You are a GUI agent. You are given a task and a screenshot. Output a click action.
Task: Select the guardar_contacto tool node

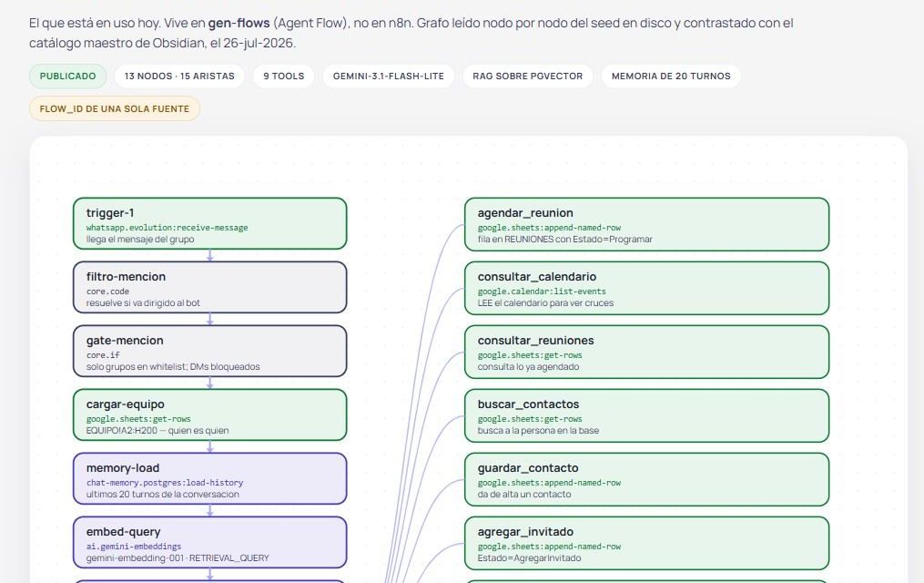coord(646,478)
